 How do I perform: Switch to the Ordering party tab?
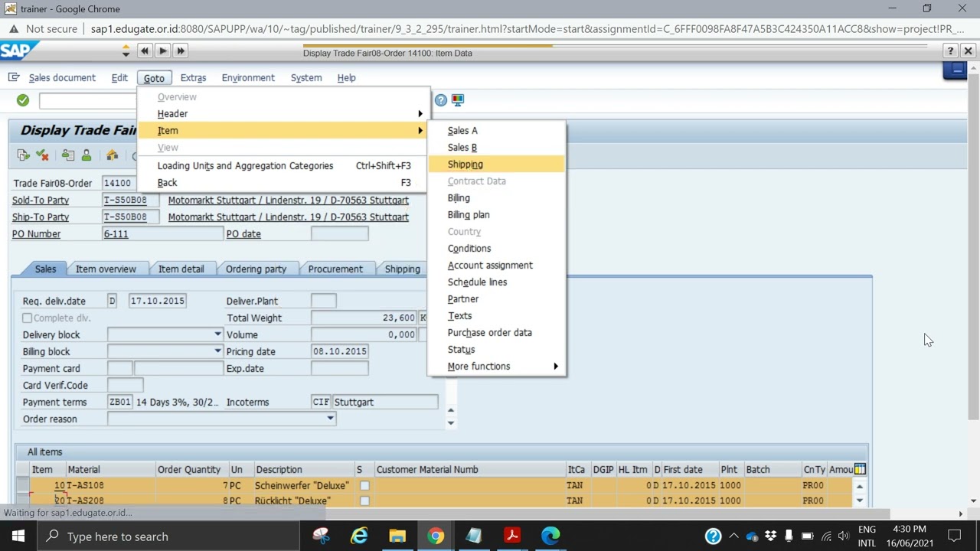[x=256, y=269]
